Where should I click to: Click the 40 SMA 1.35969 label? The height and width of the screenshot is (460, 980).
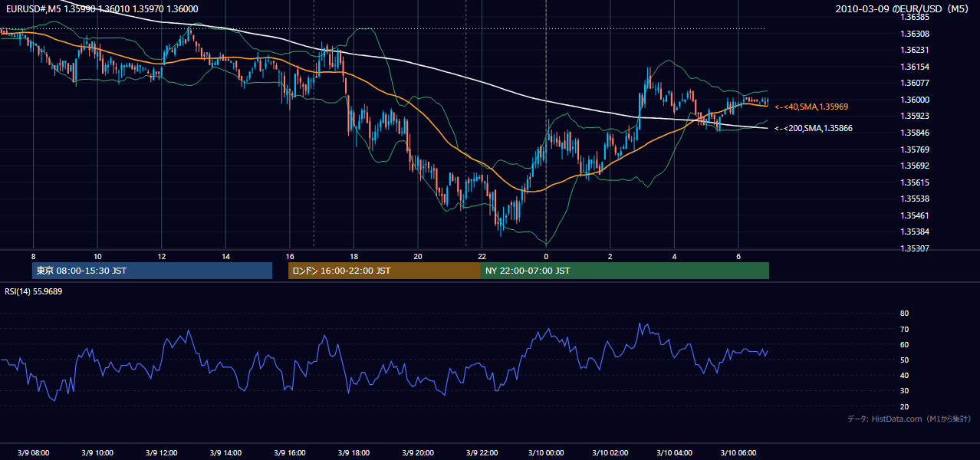[x=811, y=107]
